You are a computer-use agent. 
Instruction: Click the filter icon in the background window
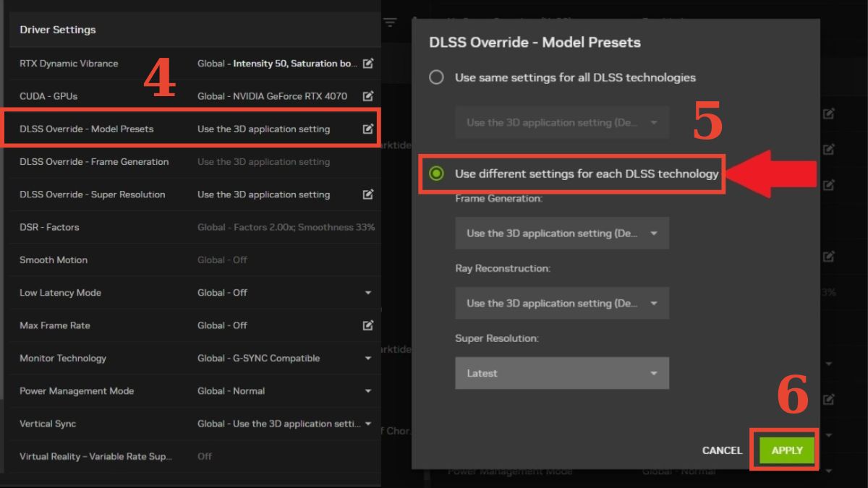(390, 22)
